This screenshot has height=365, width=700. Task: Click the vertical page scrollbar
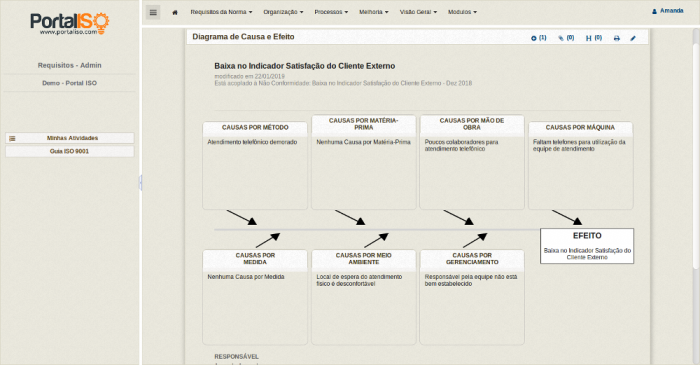click(696, 156)
